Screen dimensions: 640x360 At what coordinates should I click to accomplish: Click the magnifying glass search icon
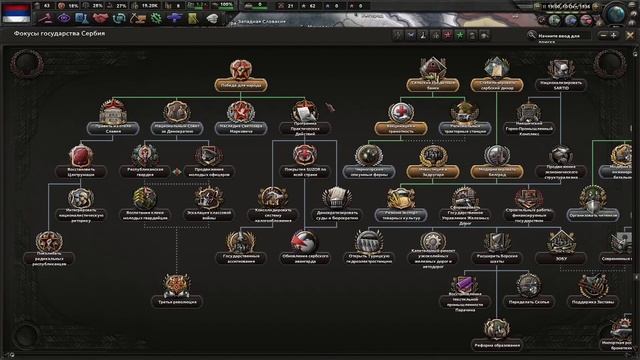pyautogui.click(x=531, y=36)
